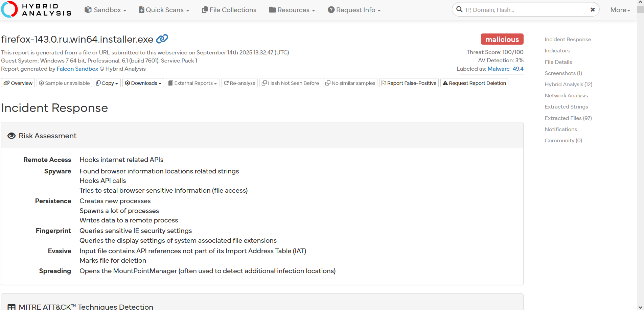Select 'Hooks internet related APIs' text
This screenshot has height=310, width=644.
pyautogui.click(x=121, y=160)
